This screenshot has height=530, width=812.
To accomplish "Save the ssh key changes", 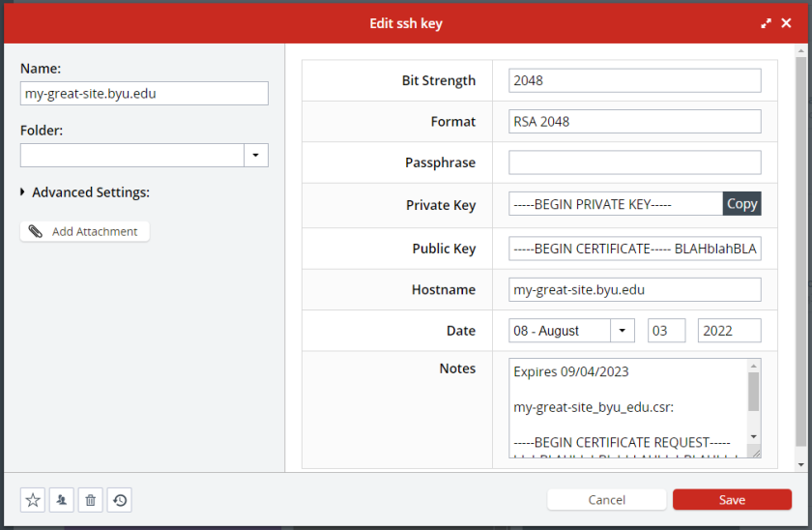I will 732,500.
